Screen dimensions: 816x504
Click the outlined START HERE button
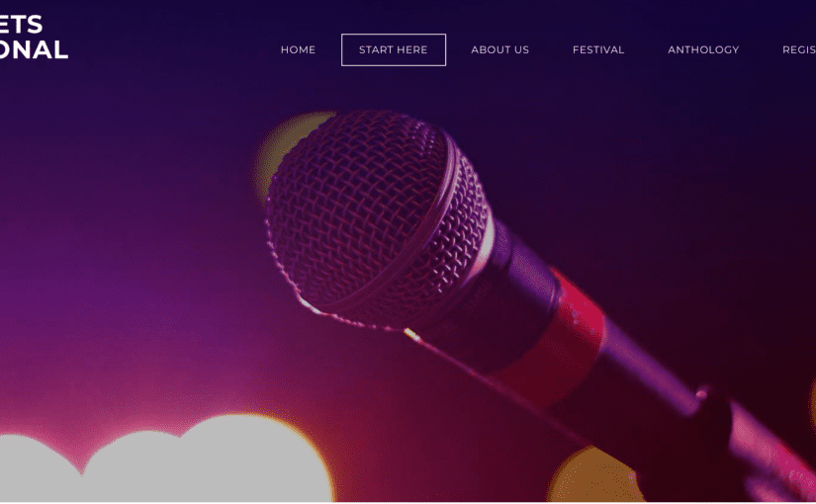click(394, 50)
